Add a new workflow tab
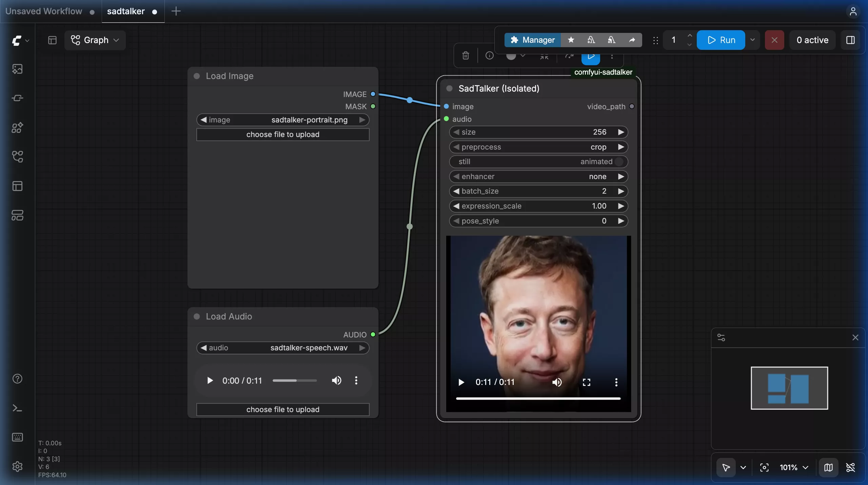Screen dimensions: 868x485 point(176,11)
